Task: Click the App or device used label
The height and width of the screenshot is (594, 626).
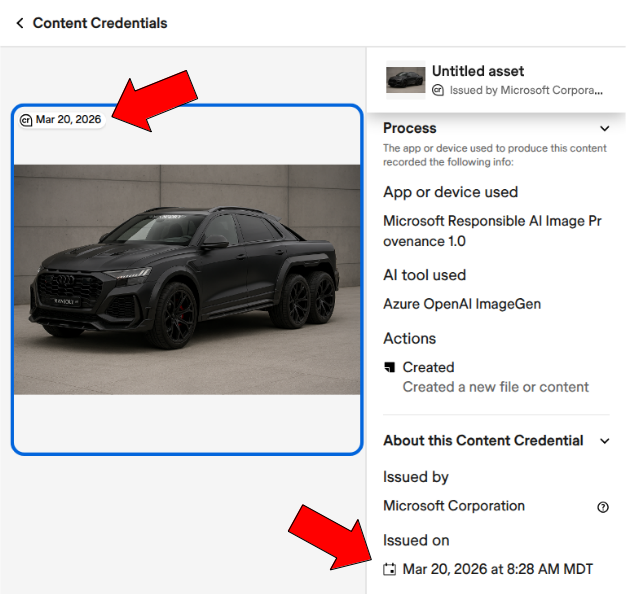Action: [450, 192]
